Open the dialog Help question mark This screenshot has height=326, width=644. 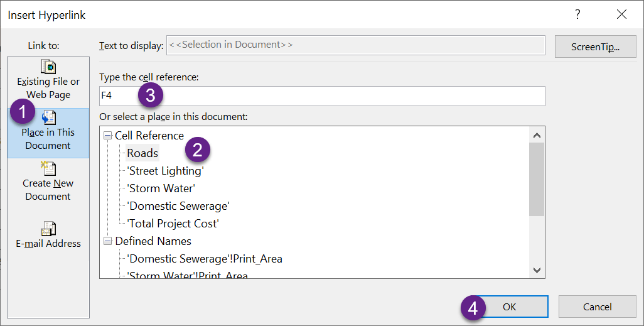pyautogui.click(x=577, y=14)
